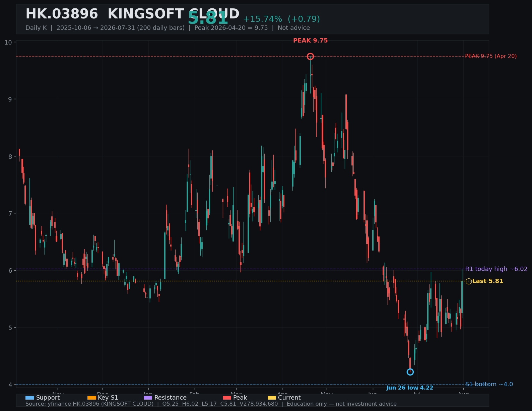532x411 pixels.
Task: Click the yellow circle marker beside Last 5.81
Action: pyautogui.click(x=469, y=281)
